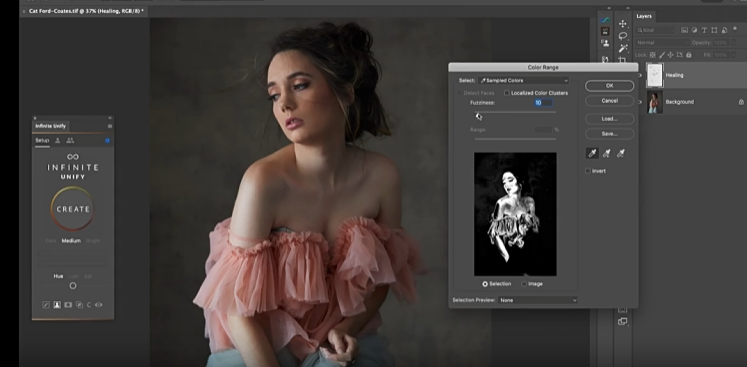
Task: Select the Background layer thumbnail
Action: 655,102
